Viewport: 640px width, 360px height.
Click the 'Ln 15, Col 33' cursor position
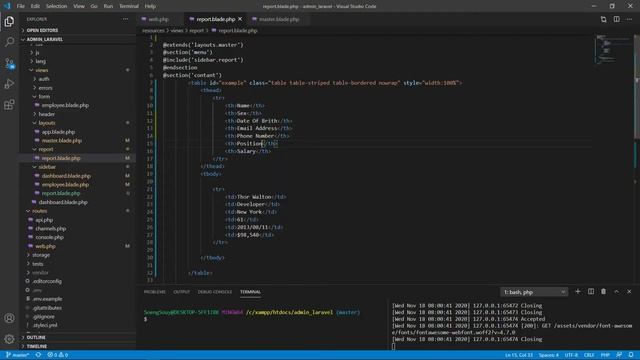518,355
